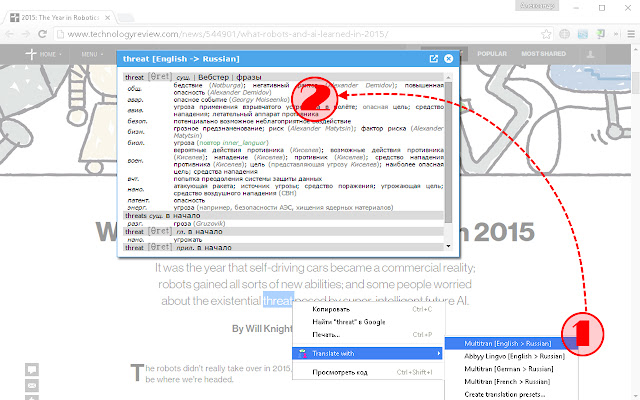Click the popup title threat [English -> Russian]

(x=181, y=59)
